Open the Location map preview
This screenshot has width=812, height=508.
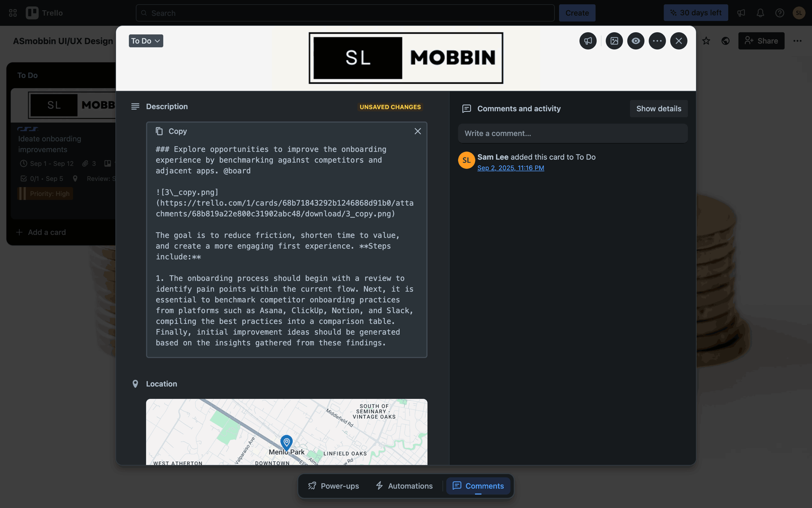tap(287, 432)
